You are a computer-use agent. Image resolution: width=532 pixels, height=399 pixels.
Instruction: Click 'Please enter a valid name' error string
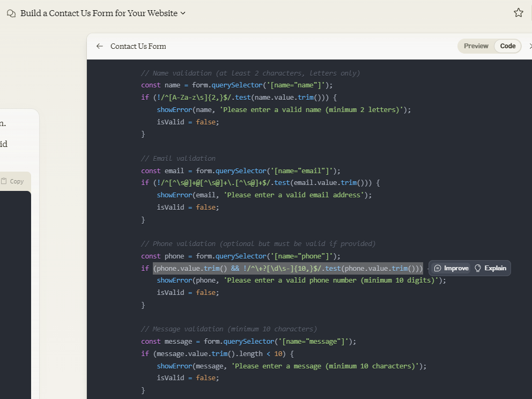pyautogui.click(x=312, y=110)
